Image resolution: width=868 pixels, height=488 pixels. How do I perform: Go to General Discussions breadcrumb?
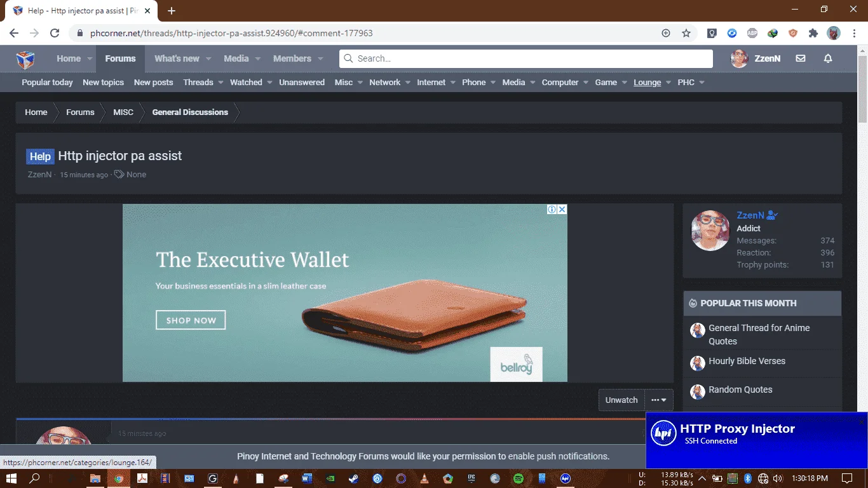click(x=190, y=112)
